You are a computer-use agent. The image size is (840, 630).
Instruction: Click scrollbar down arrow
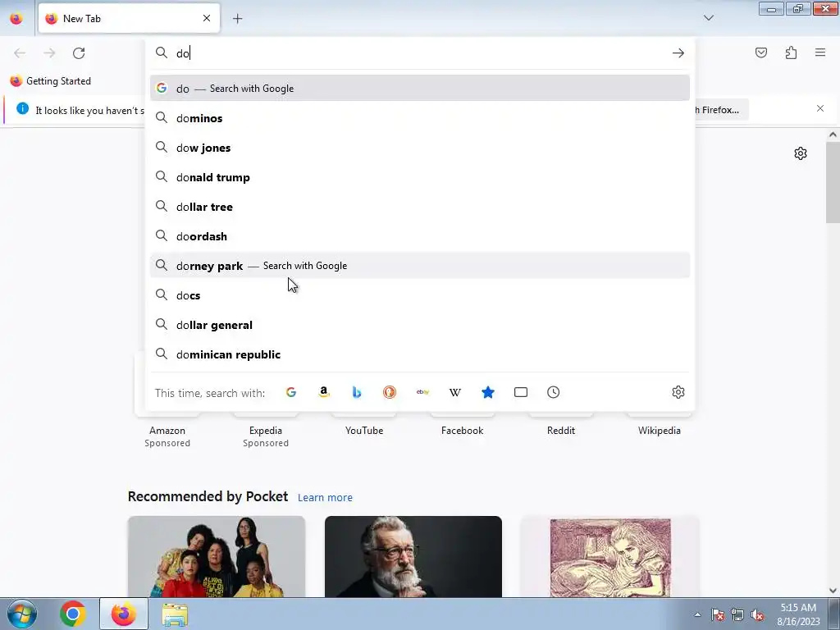(833, 591)
